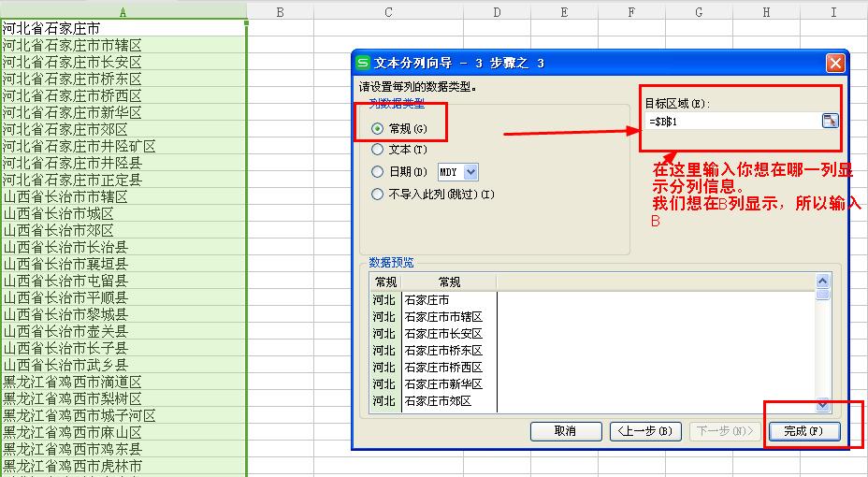
Task: Click preview row 石家庄市郊区
Action: (438, 401)
